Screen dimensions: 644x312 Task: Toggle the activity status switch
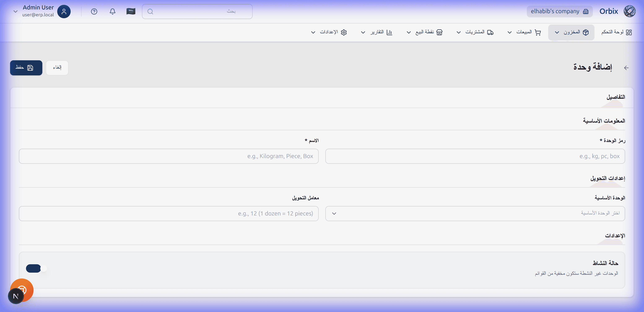tap(36, 268)
